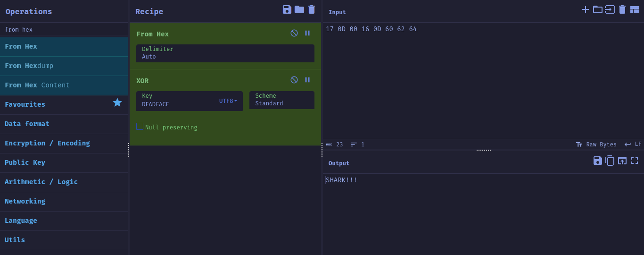Save the current recipe
The image size is (644, 255).
pyautogui.click(x=287, y=9)
